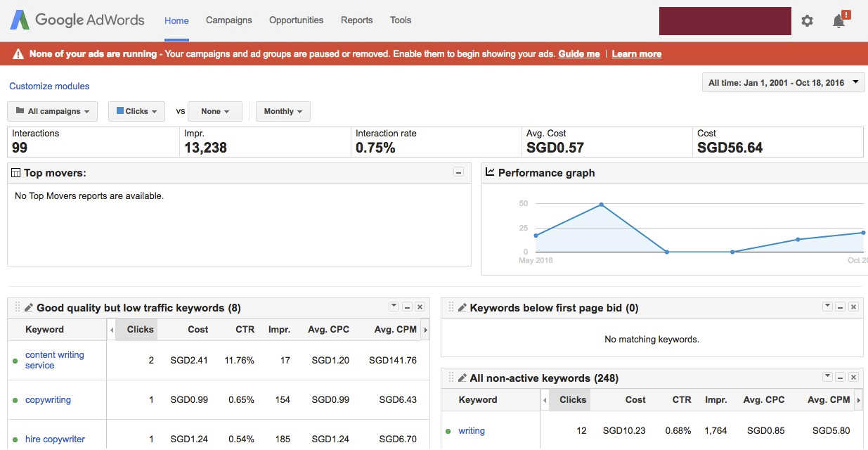Click the green status dot next to copywriting
868x450 pixels.
coord(15,401)
